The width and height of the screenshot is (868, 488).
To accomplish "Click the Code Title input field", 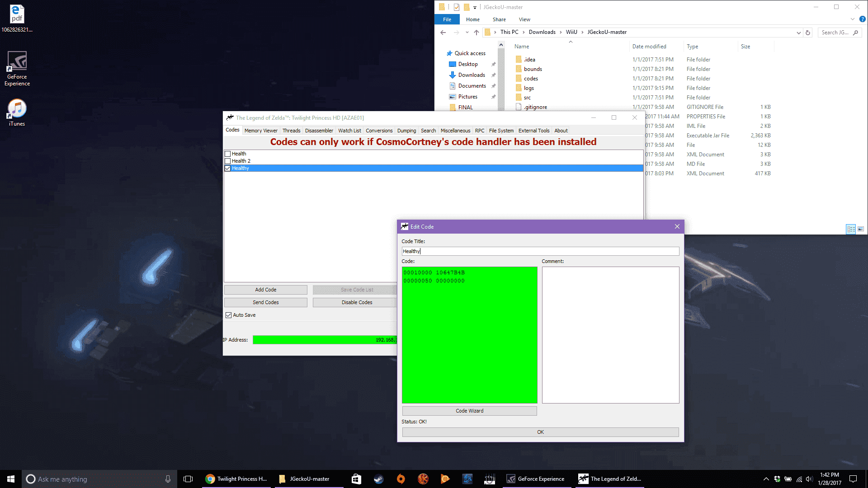I will point(540,251).
